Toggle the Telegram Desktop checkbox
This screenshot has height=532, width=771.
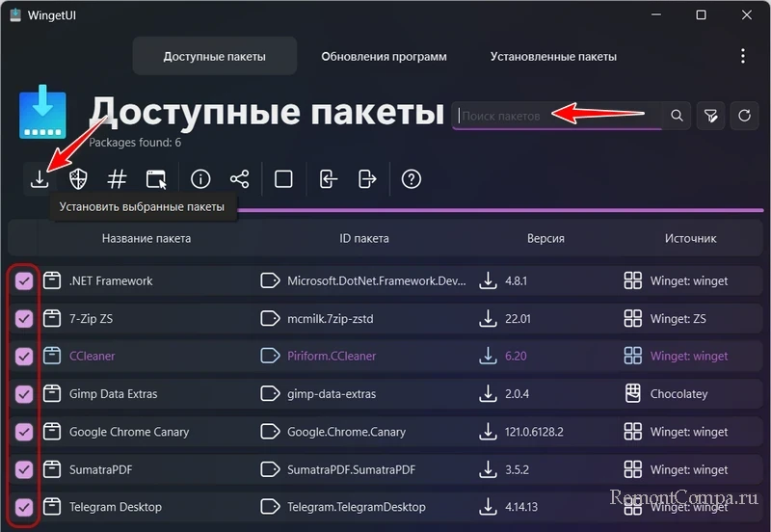(x=24, y=507)
